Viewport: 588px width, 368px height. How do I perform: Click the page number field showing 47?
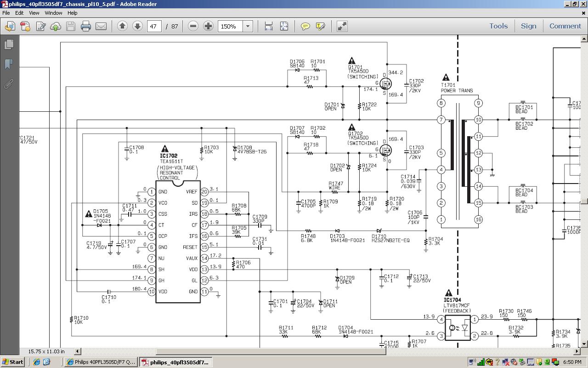coord(154,26)
